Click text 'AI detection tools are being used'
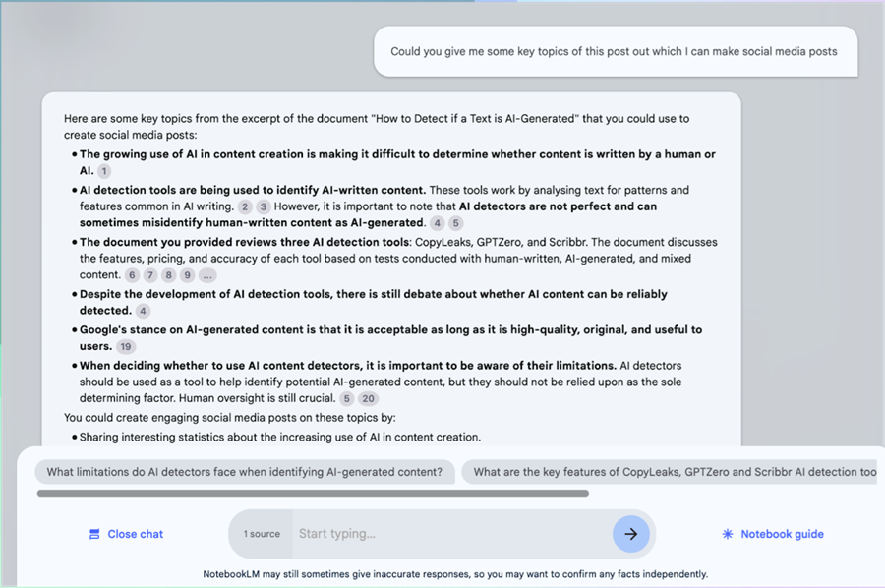Screen dimensions: 885x588 point(253,190)
